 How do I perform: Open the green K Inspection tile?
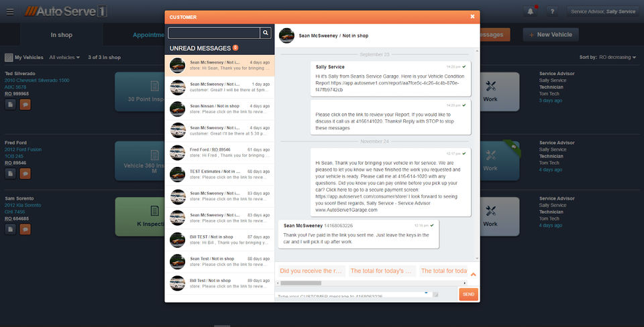tap(140, 216)
